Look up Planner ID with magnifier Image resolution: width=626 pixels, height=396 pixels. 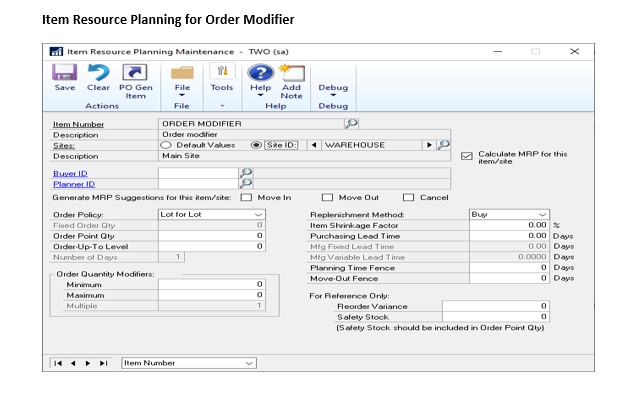click(x=246, y=184)
